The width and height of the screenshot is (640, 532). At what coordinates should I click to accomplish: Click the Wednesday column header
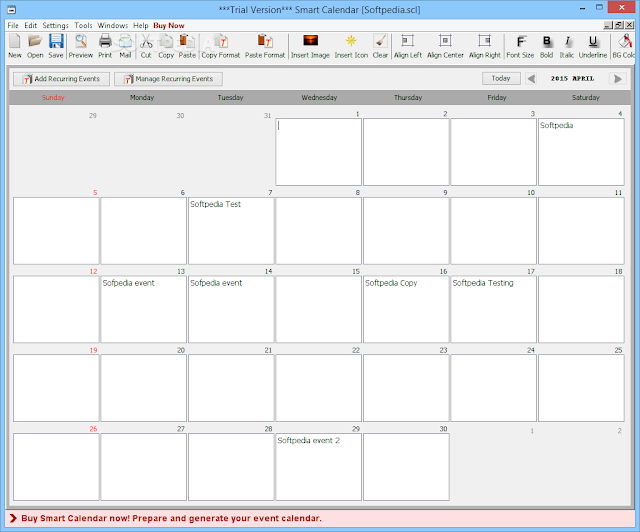pyautogui.click(x=319, y=98)
